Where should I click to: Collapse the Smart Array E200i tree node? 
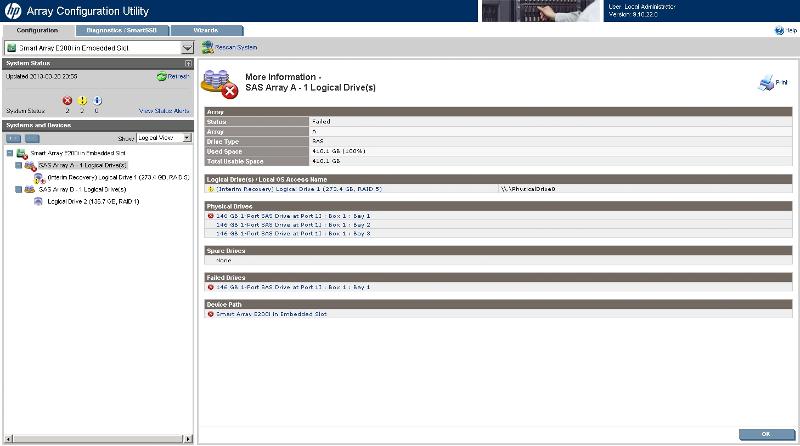[x=9, y=153]
